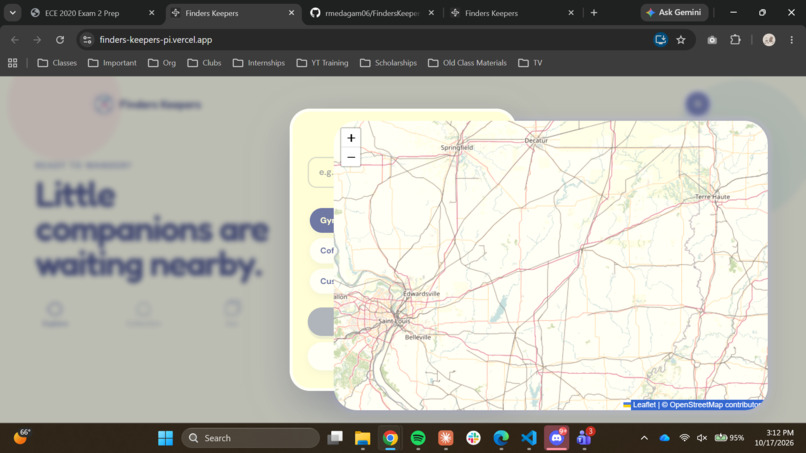The height and width of the screenshot is (453, 806).
Task: Open the Internships bookmark folder
Action: pos(259,63)
